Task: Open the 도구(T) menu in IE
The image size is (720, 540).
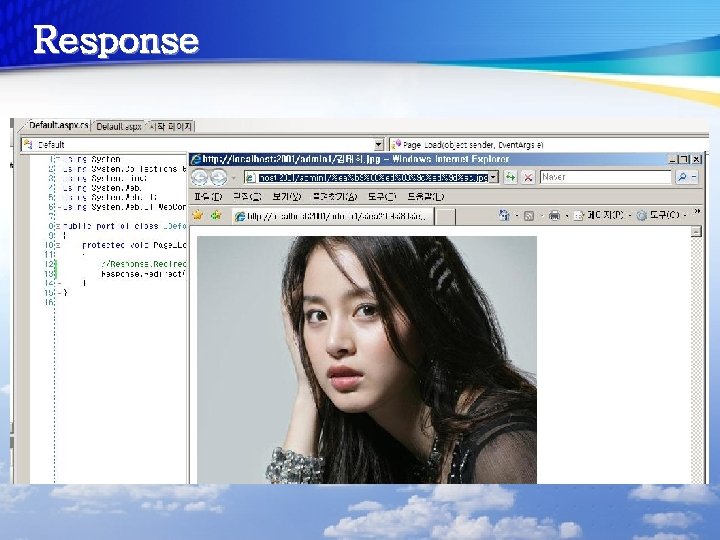Action: coord(382,197)
